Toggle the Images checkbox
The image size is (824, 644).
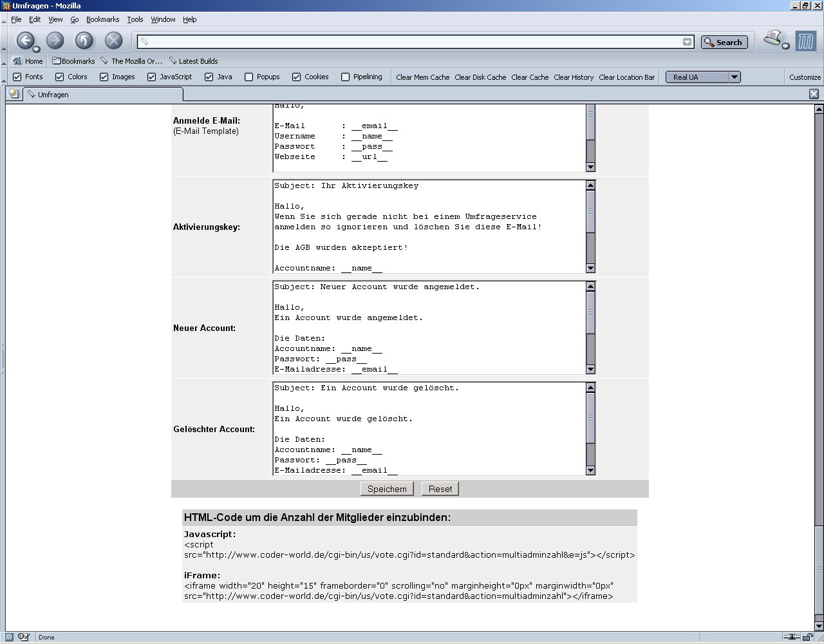click(x=104, y=77)
